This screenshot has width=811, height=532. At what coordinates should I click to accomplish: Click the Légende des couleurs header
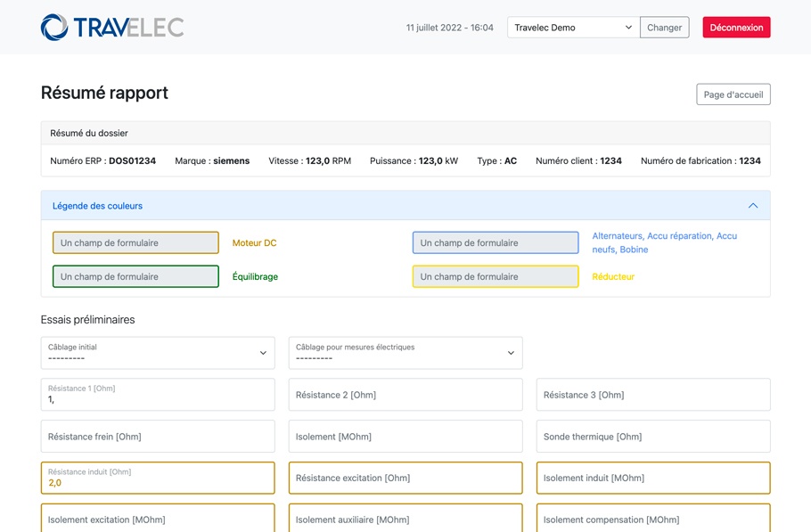click(405, 206)
